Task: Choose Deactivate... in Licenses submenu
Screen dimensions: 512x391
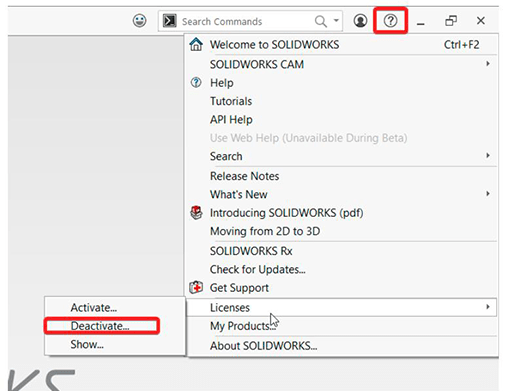Action: click(x=115, y=326)
